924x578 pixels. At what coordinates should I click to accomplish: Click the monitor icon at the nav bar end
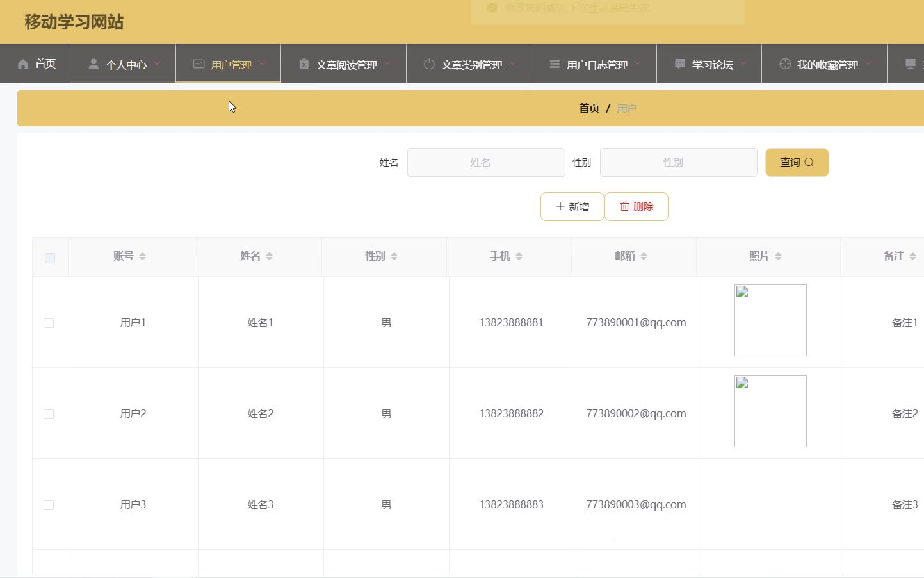coord(911,64)
